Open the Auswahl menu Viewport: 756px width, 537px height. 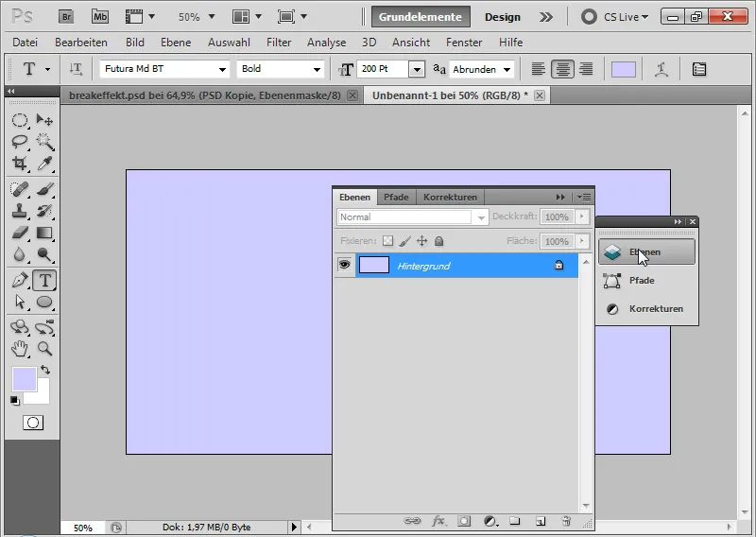[x=229, y=43]
